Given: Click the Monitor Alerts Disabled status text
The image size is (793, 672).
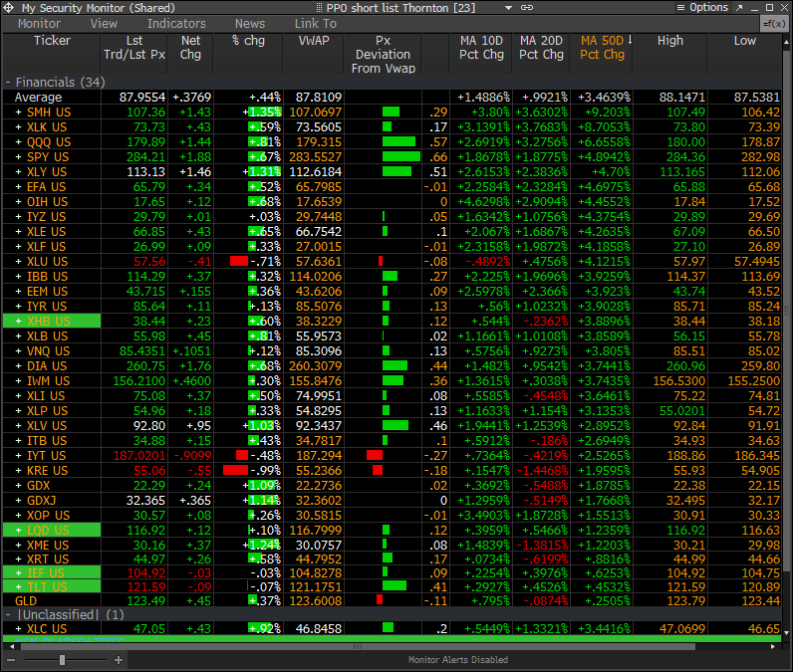Looking at the screenshot, I should point(457,660).
